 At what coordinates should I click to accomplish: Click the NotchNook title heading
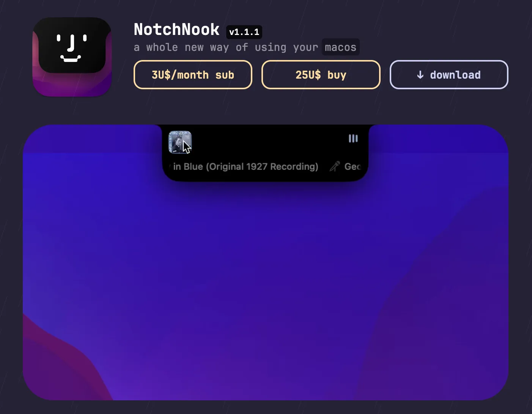point(177,30)
